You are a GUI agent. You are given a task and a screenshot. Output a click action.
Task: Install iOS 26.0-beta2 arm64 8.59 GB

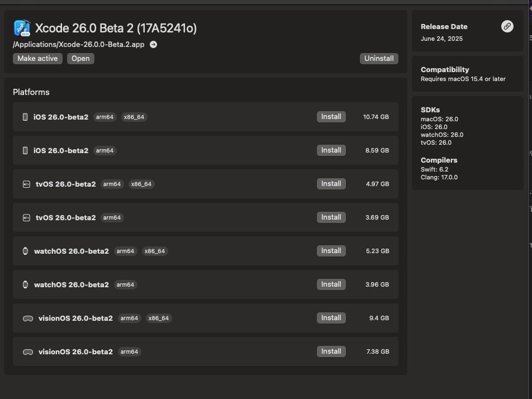[x=331, y=150]
